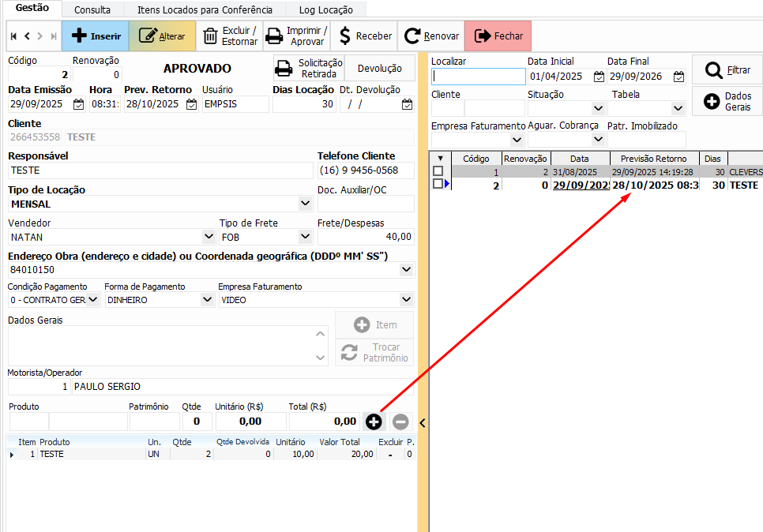Click Imprimir / Aprovar printer button
This screenshot has width=763, height=532.
(296, 36)
